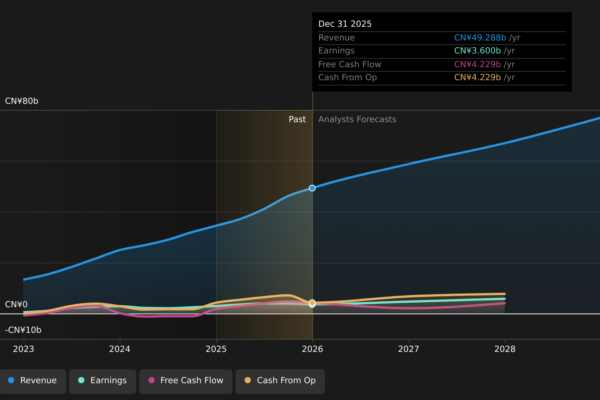The width and height of the screenshot is (600, 400).
Task: Select the 2023 x-axis label
Action: click(23, 349)
